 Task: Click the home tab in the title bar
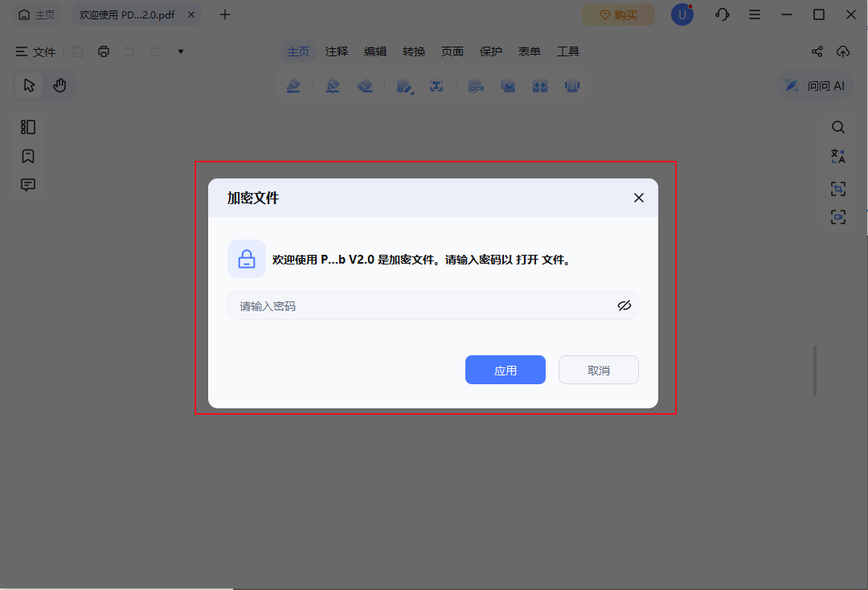click(x=37, y=15)
